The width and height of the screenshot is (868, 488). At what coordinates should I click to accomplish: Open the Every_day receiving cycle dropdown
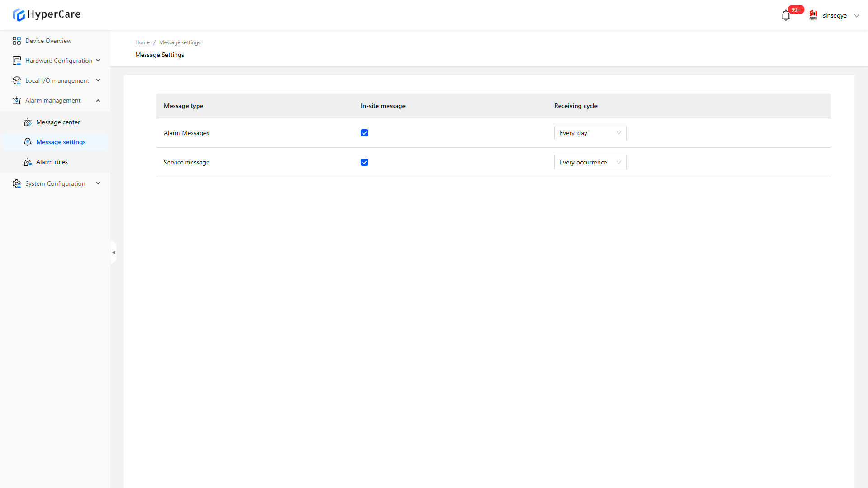tap(590, 133)
